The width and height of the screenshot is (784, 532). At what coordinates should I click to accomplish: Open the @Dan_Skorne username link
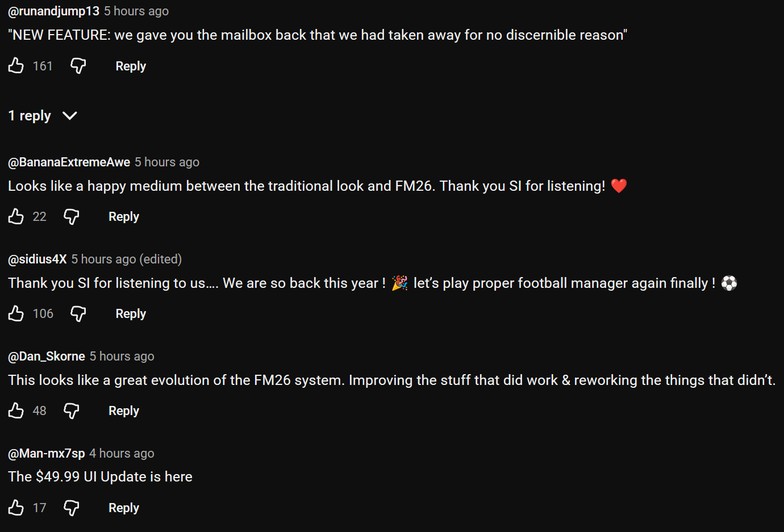pos(47,357)
